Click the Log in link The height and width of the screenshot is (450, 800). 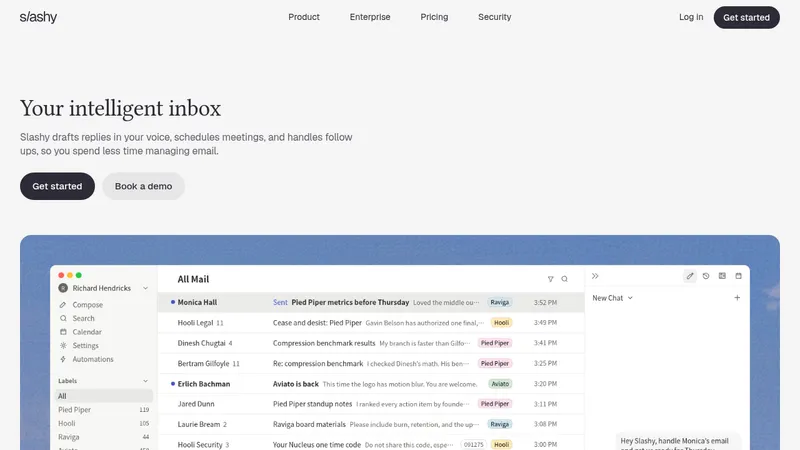(691, 17)
